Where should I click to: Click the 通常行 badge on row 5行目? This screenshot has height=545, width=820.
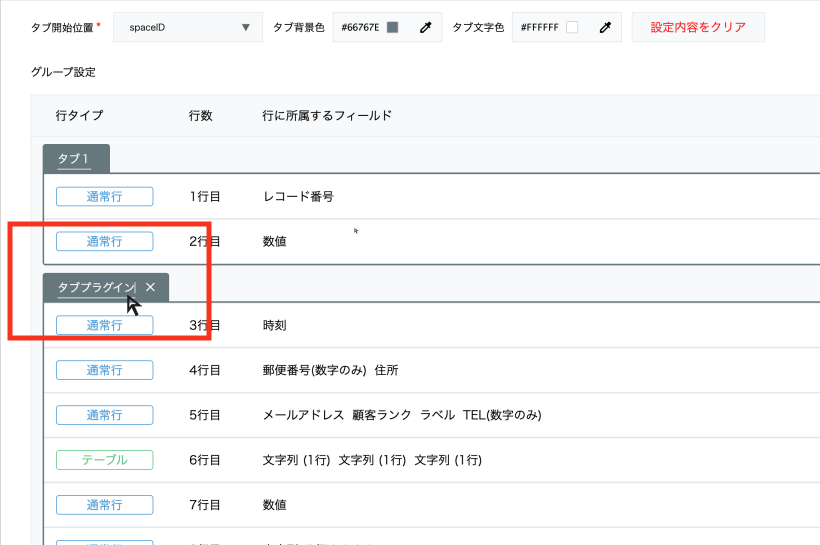tap(104, 415)
